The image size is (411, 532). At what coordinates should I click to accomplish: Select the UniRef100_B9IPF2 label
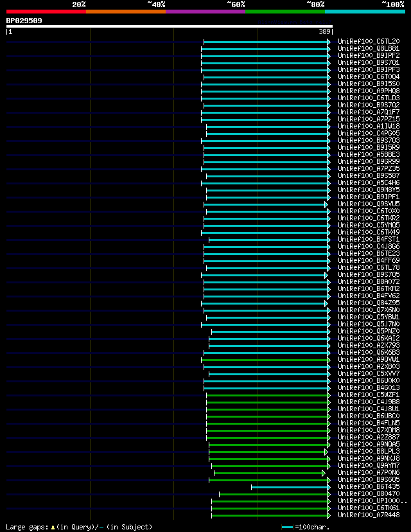coord(369,55)
